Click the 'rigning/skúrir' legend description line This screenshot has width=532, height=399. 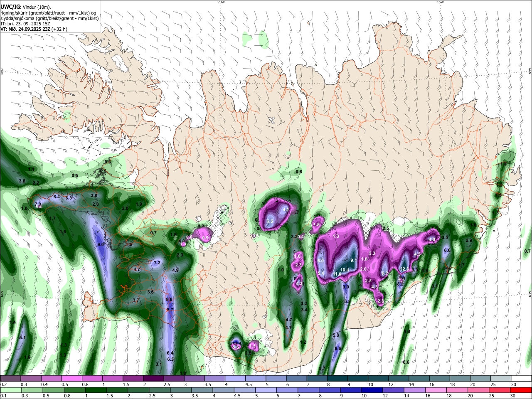click(x=48, y=13)
